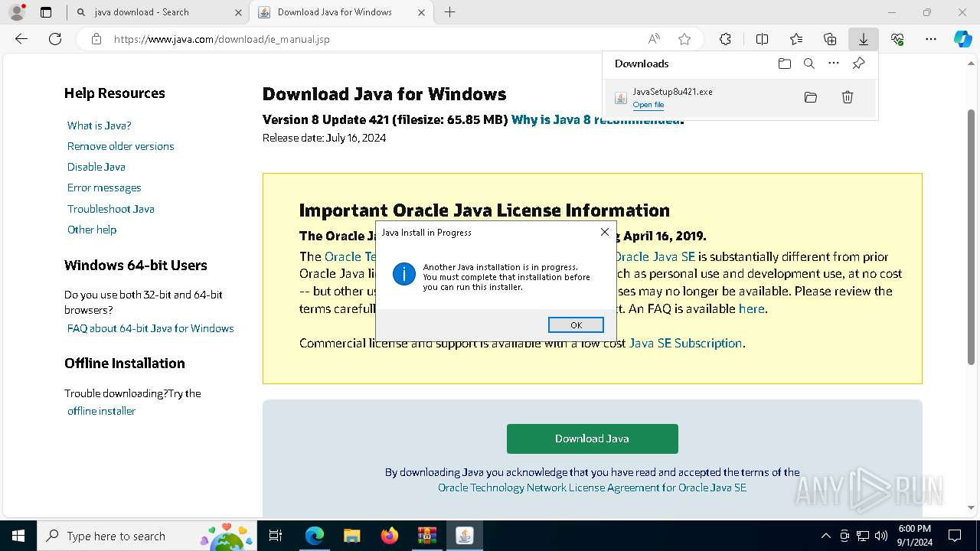Pin the Downloads panel
This screenshot has width=980, height=551.
coord(858,64)
